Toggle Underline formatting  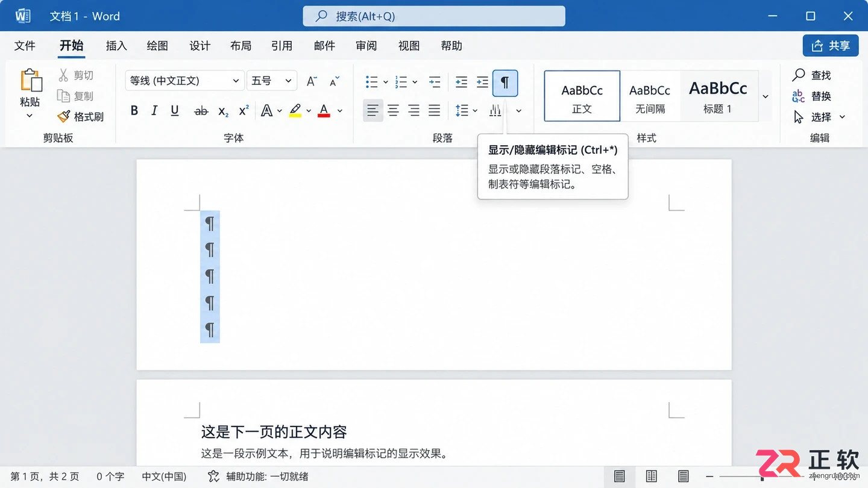(x=175, y=111)
